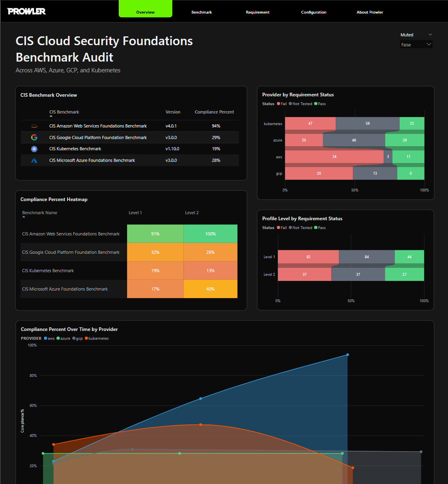Select the gcp Not Tested bar showing 13
Viewport: 448px width, 484px height.
tap(375, 173)
